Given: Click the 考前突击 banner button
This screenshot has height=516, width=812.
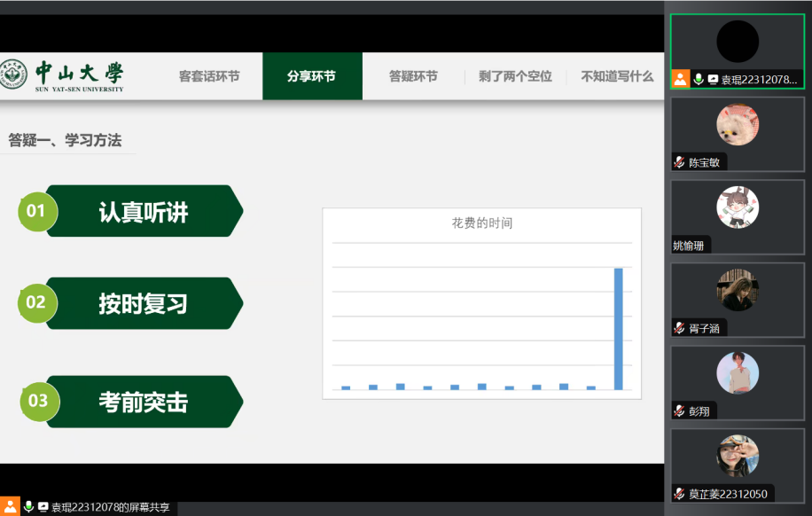Looking at the screenshot, I should point(143,402).
